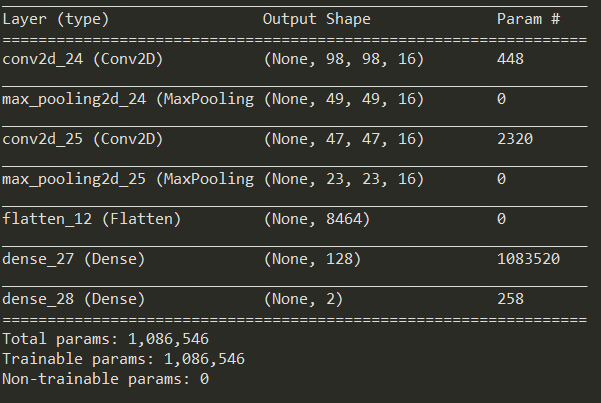Click the conv2d_24 (Conv2D) layer name

click(x=83, y=59)
